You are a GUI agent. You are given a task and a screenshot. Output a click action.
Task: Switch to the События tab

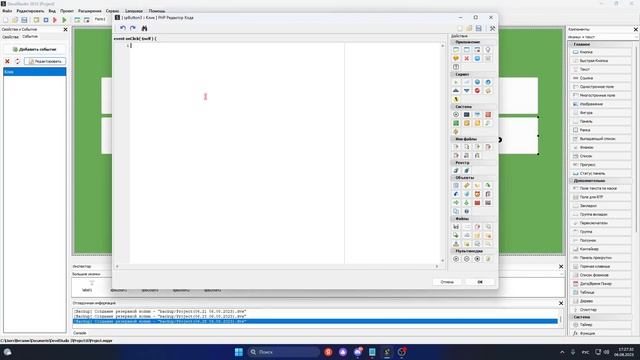pyautogui.click(x=30, y=37)
